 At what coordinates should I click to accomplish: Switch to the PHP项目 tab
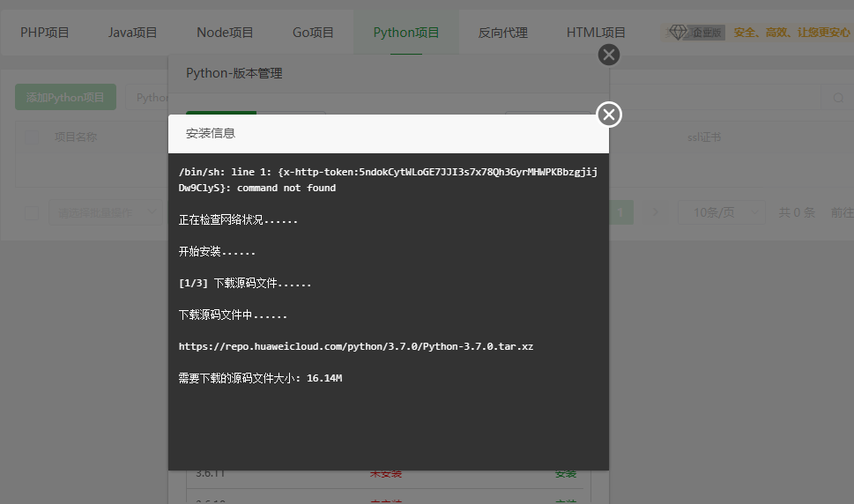(45, 33)
